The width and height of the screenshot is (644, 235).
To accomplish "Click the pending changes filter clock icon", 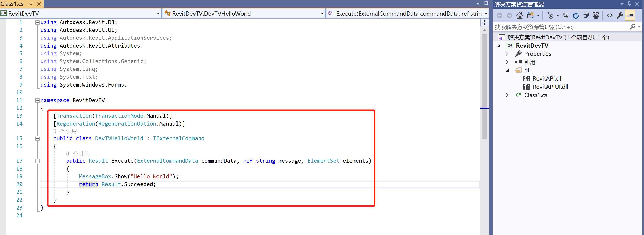I will [550, 15].
